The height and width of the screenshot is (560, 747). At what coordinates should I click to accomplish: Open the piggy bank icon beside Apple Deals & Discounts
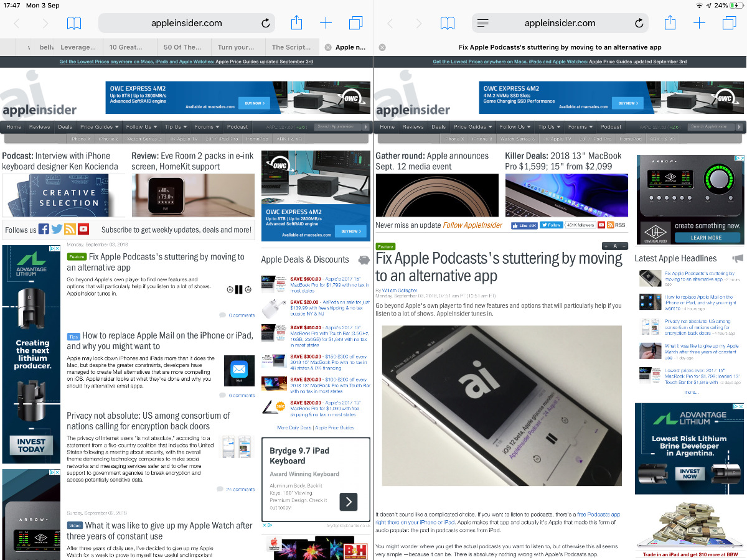point(364,260)
